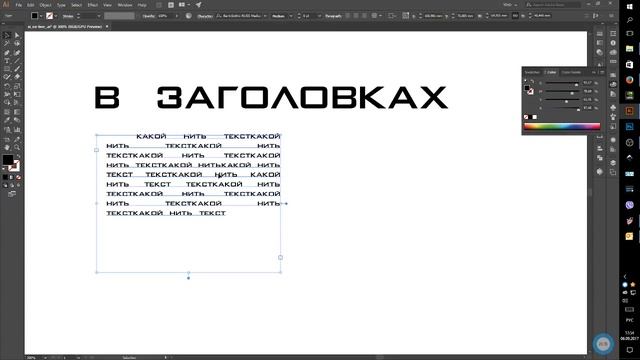Select the Free Transform tool
This screenshot has height=360, width=640.
(17, 94)
